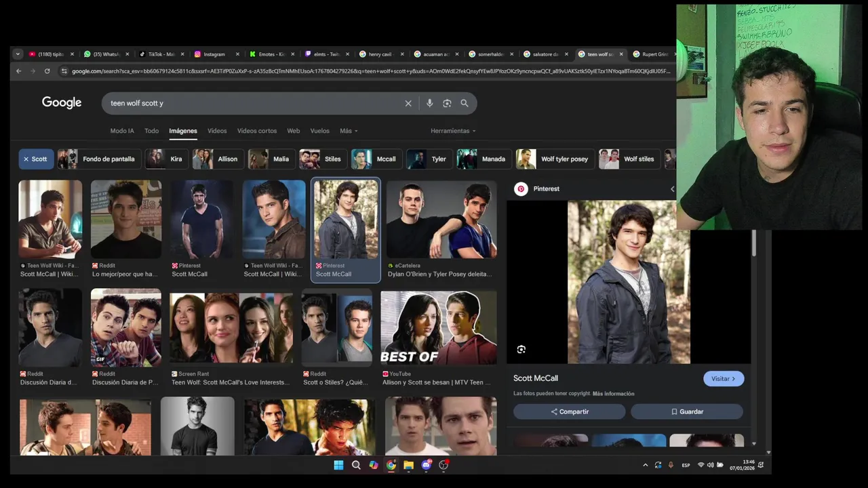Switch to the Modo IA tab
This screenshot has height=488, width=868.
pyautogui.click(x=122, y=131)
